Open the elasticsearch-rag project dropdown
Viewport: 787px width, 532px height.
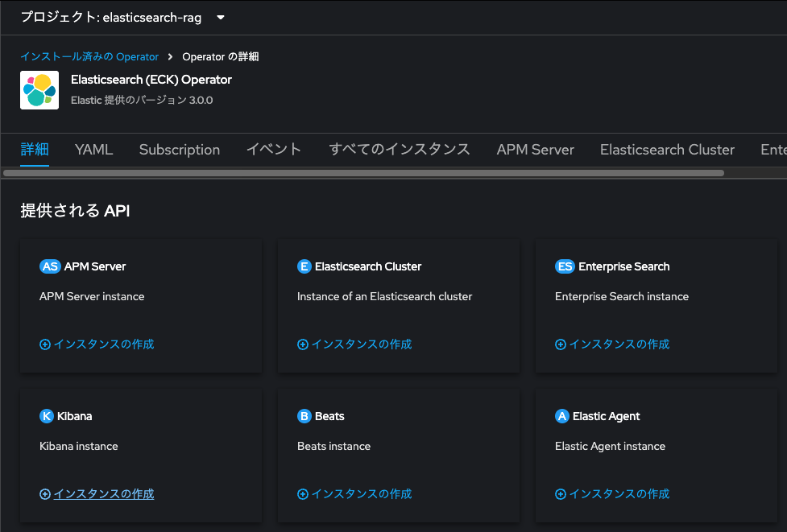(122, 18)
